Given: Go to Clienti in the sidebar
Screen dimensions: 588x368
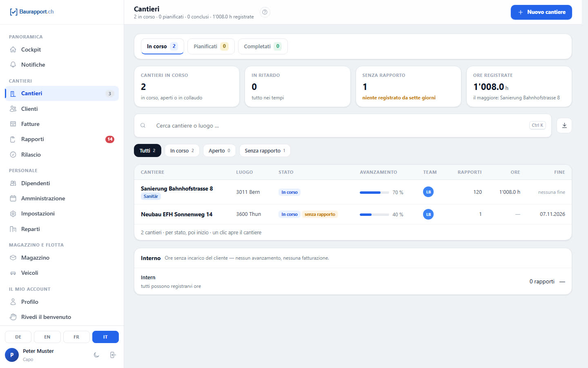Looking at the screenshot, I should coord(62,109).
